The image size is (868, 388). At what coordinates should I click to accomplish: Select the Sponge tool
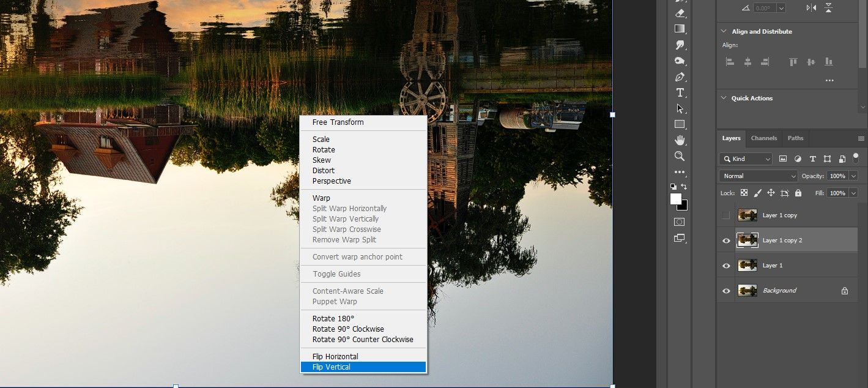680,61
